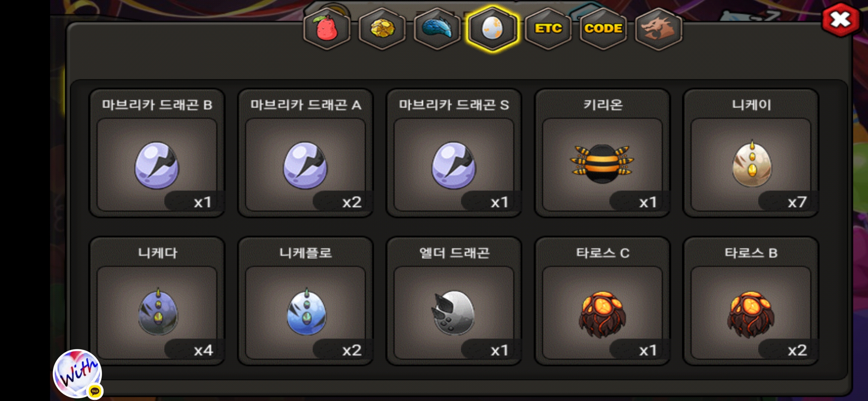Select the dragon egg tab
Screen dimensions: 868x401
pos(492,29)
